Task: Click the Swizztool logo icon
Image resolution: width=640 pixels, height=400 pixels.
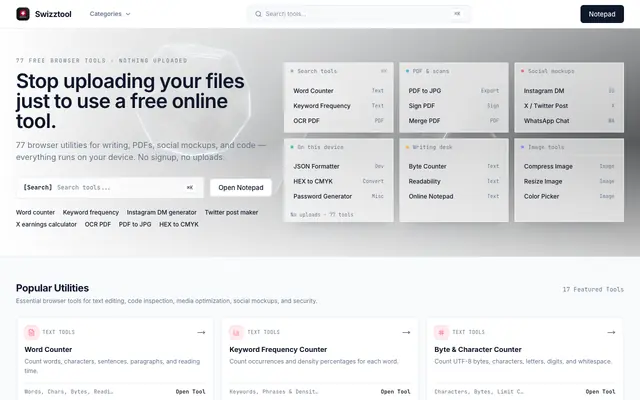Action: [23, 14]
